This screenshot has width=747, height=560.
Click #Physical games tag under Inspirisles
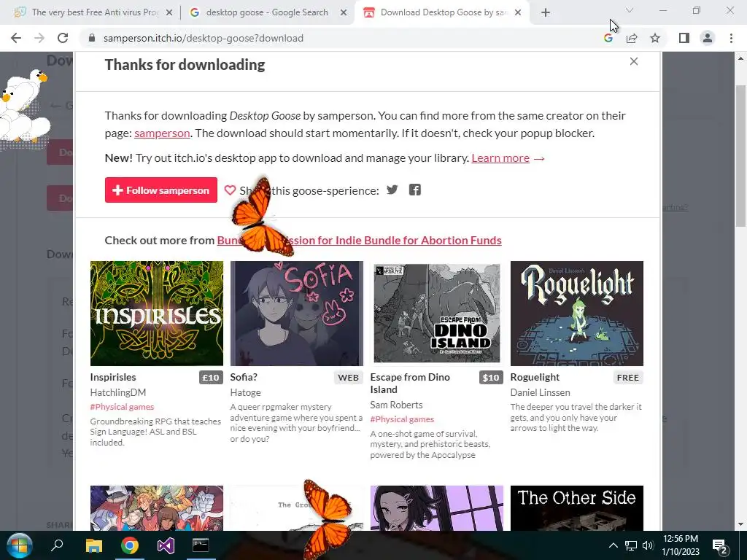click(122, 407)
